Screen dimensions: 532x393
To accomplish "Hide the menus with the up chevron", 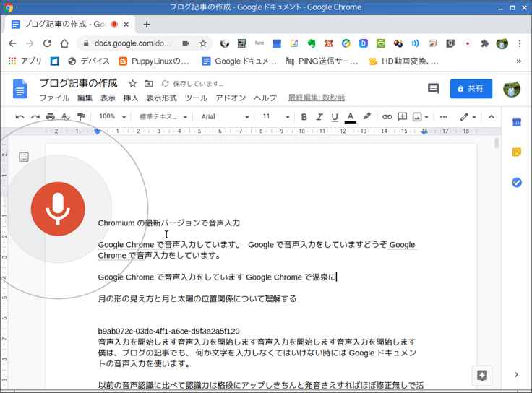I will 492,117.
